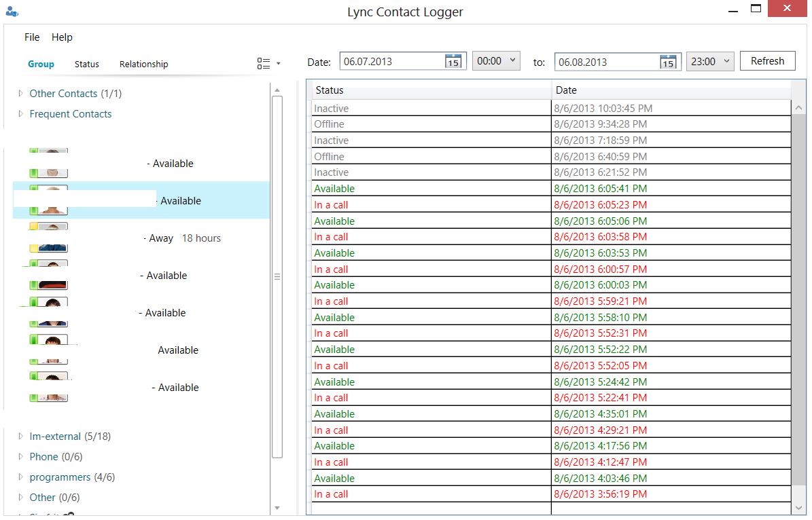The image size is (812, 520).
Task: Expand the Phone (0/6) group
Action: 20,456
